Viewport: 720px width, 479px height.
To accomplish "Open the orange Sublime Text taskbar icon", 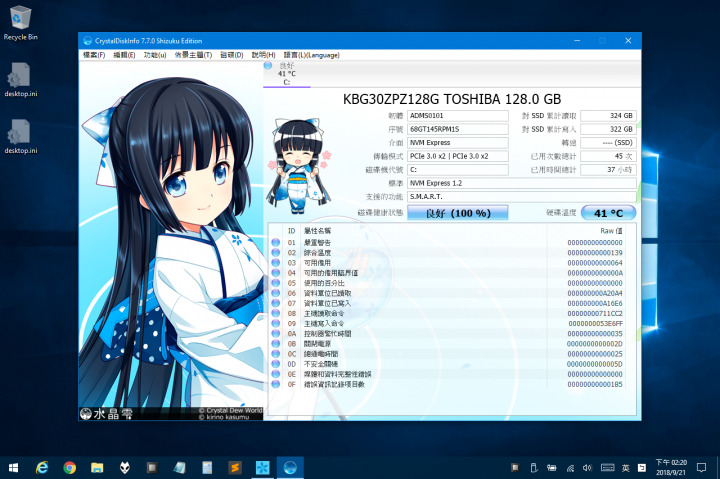I will click(x=235, y=468).
